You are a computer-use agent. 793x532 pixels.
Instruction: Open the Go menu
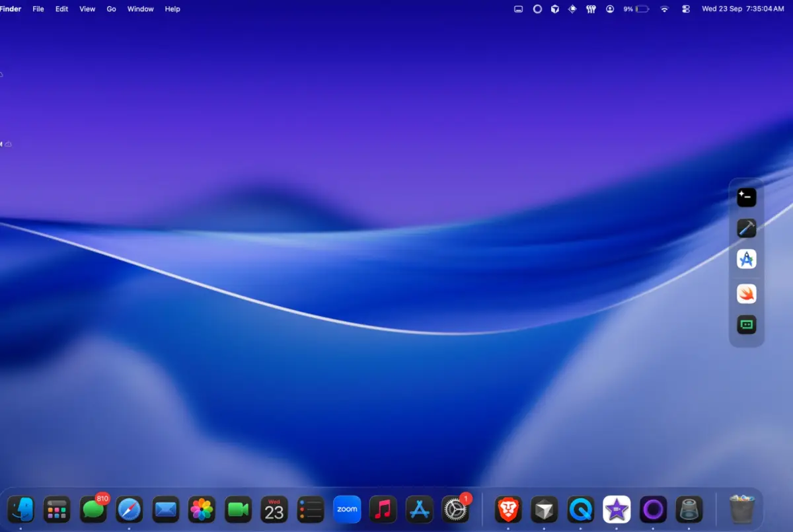[111, 9]
